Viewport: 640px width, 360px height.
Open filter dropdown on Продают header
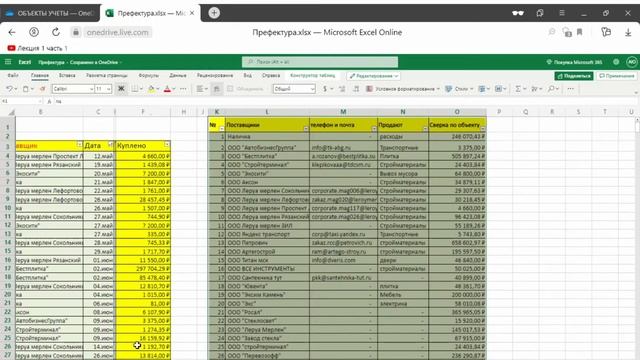click(x=424, y=129)
